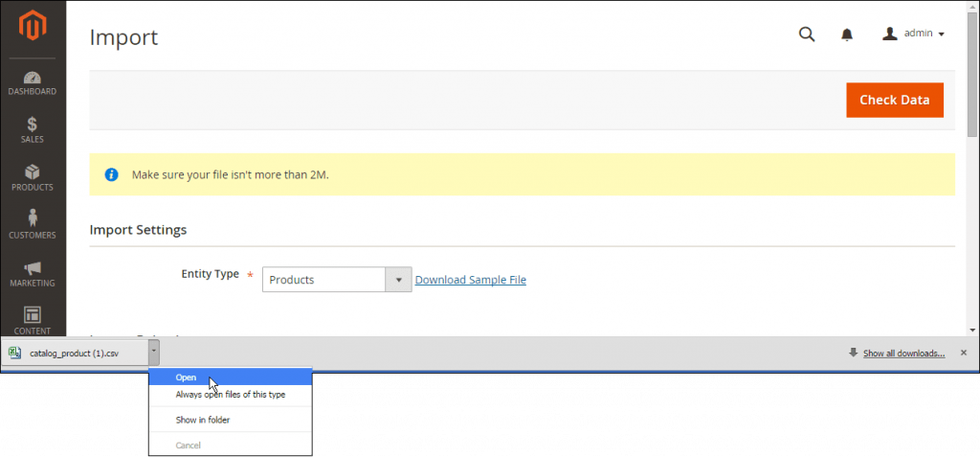This screenshot has width=980, height=457.
Task: Select Always open files of this type
Action: point(230,395)
